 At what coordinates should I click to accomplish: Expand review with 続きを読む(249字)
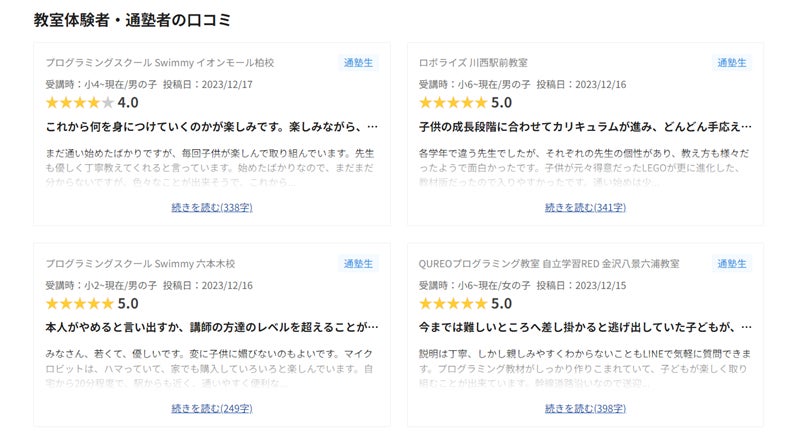pos(212,408)
